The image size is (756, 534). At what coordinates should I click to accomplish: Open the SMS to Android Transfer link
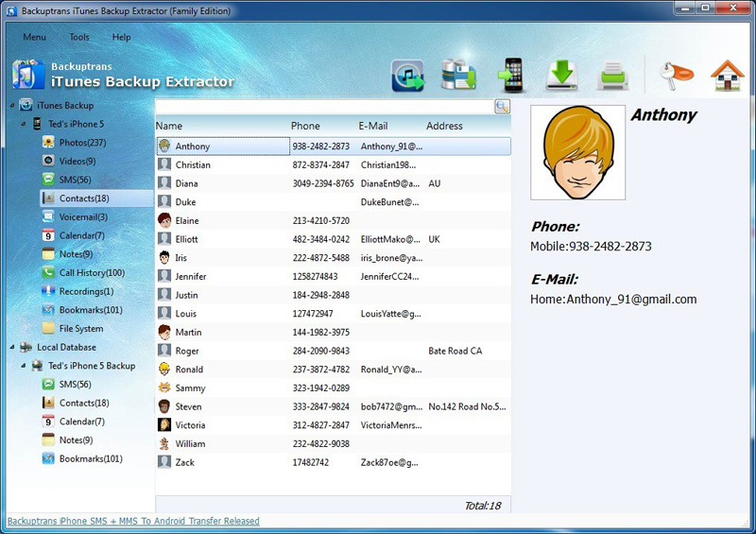[133, 521]
